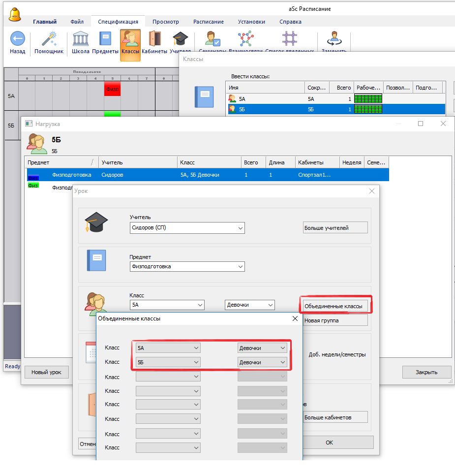Click the red Физп lesson card in timetable
The width and height of the screenshot is (455, 476).
[x=112, y=90]
